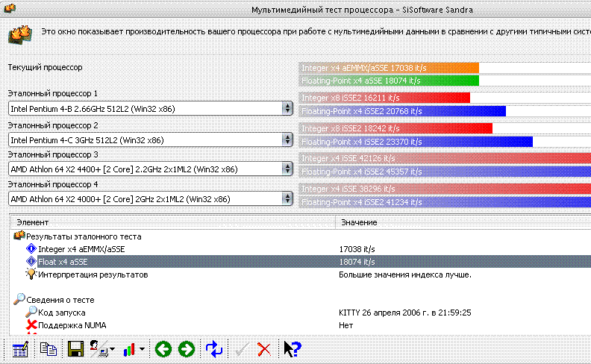Viewport: 591px width, 364px height.
Task: Click spinner arrows on Athlon 64 X2 4000+ combo
Action: tap(287, 198)
